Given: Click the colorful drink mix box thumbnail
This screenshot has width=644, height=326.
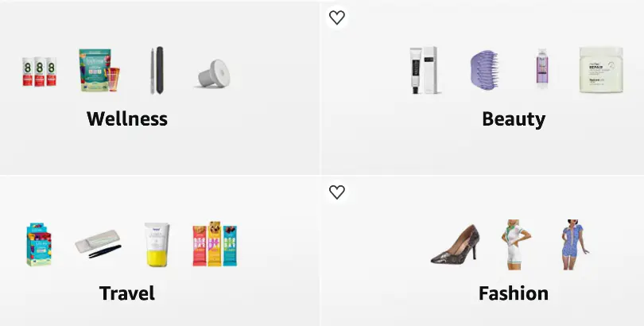Looking at the screenshot, I should pos(40,245).
